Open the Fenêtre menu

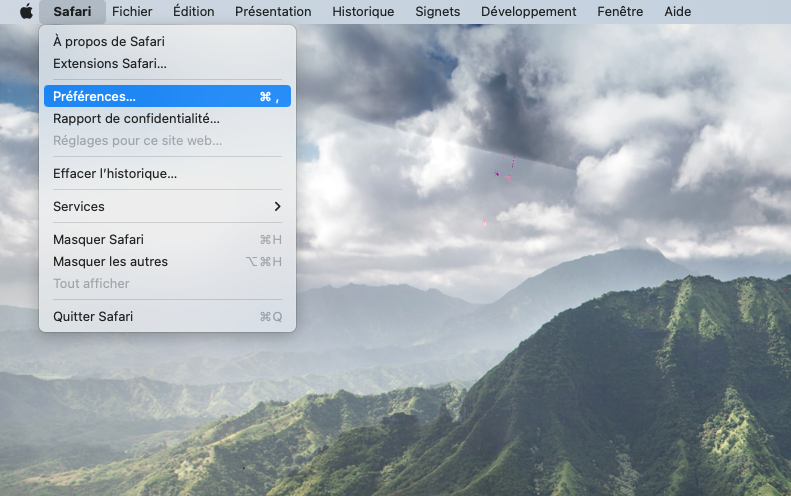click(x=620, y=11)
